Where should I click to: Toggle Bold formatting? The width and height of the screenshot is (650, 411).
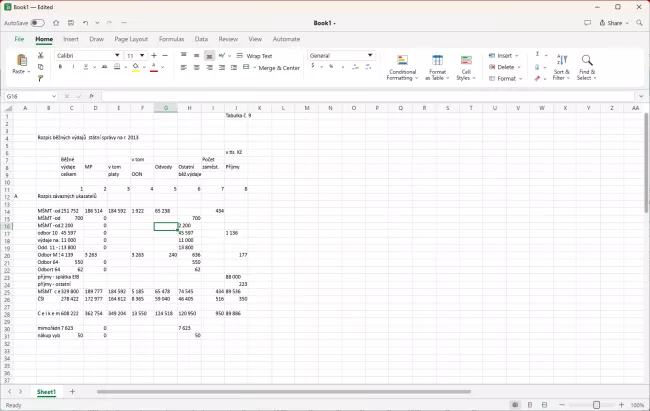(x=61, y=67)
